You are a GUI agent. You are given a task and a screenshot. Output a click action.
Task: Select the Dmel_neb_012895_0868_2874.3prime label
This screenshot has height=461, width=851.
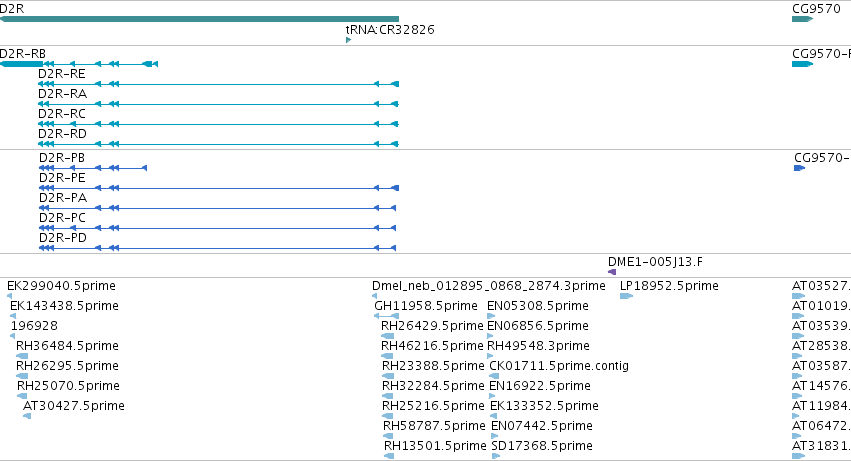tap(488, 286)
